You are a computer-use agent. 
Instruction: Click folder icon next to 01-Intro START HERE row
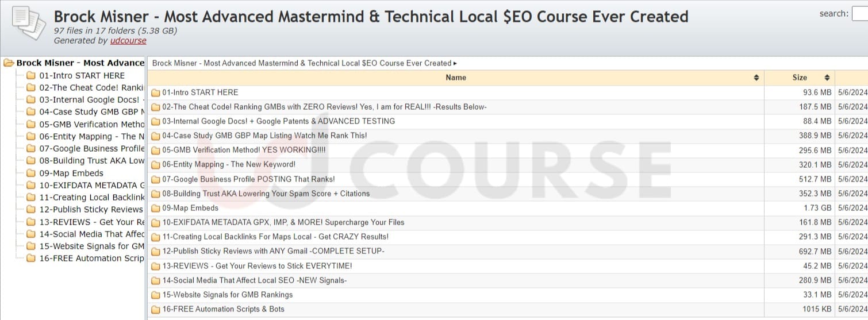coord(156,92)
